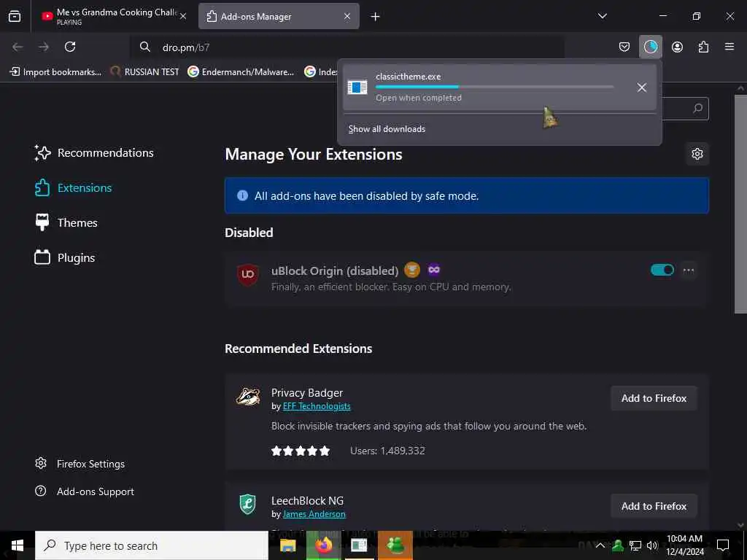Click the uBlock Origin shield icon
Image resolution: width=747 pixels, height=560 pixels.
click(248, 274)
